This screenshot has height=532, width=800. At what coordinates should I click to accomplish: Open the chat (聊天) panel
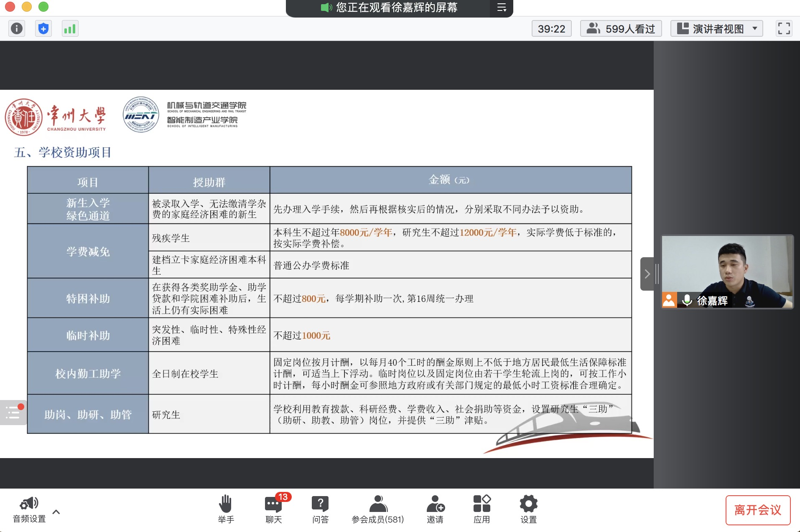point(274,508)
